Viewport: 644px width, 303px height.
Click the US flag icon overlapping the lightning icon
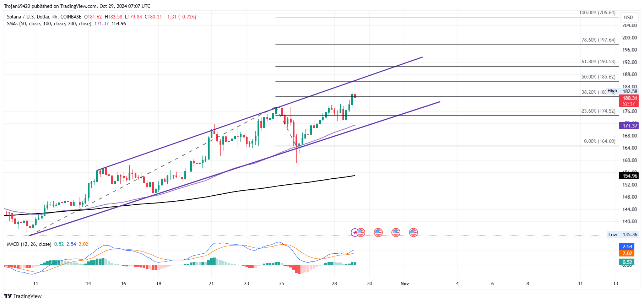click(361, 233)
